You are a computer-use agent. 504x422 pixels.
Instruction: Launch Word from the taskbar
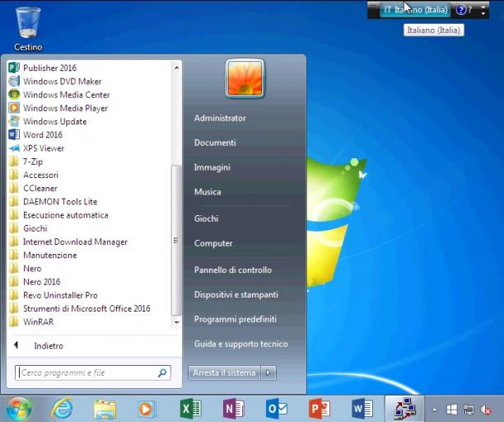[x=362, y=409]
